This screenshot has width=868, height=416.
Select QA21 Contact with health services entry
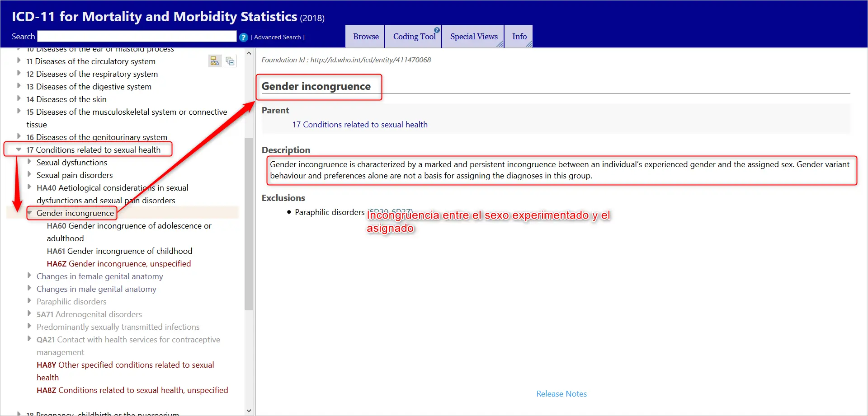coord(128,346)
